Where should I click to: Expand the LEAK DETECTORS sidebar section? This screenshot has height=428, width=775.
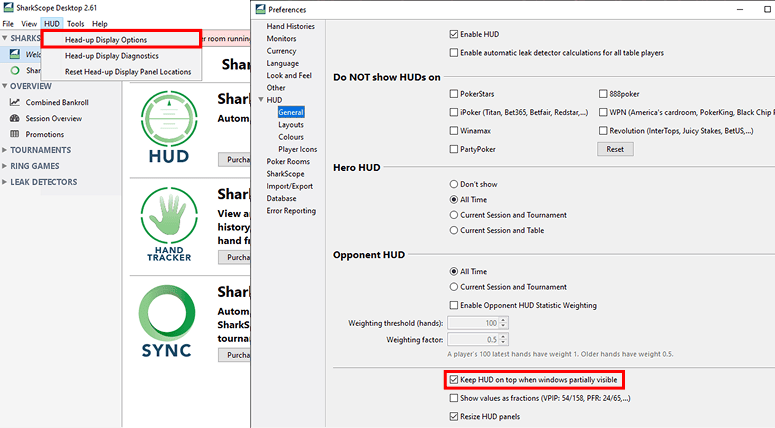click(x=4, y=182)
